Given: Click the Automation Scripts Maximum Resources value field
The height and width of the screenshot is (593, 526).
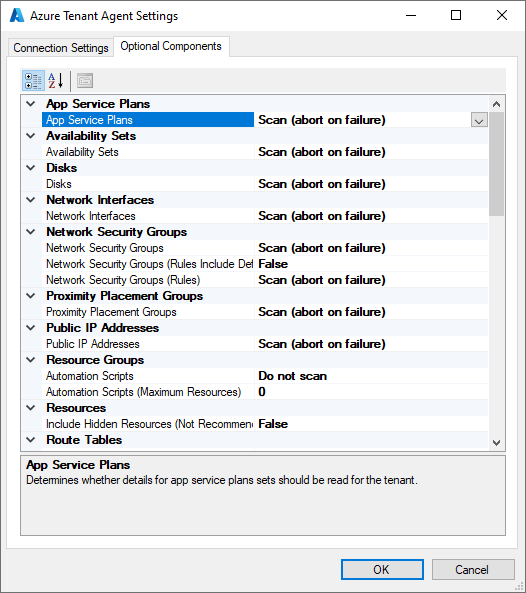Looking at the screenshot, I should [x=371, y=392].
